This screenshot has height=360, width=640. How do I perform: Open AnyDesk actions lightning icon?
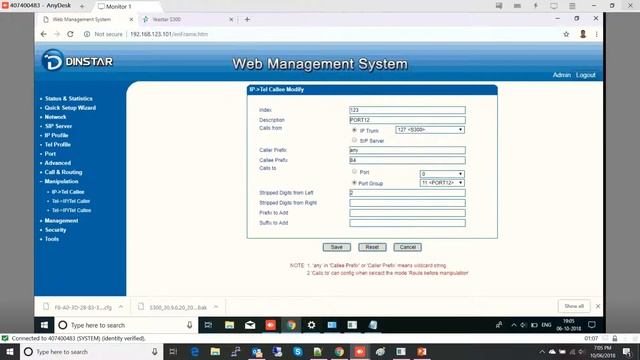coord(536,6)
